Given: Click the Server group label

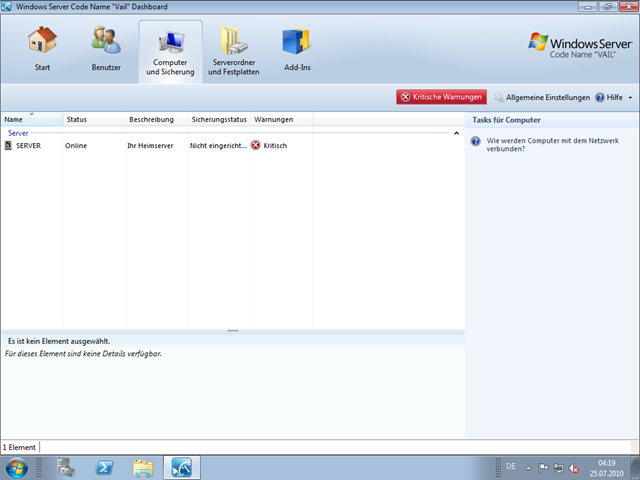Looking at the screenshot, I should click(x=18, y=133).
